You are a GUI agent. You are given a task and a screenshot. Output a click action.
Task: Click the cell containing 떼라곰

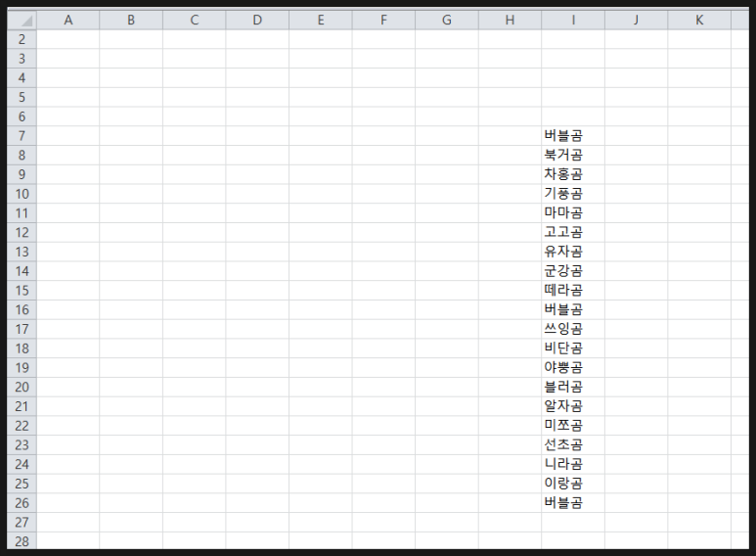573,290
